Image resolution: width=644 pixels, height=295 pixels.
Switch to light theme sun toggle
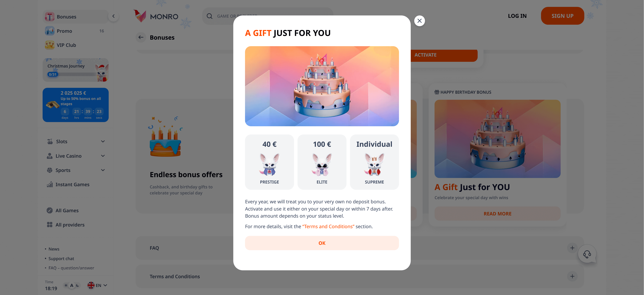[x=66, y=285]
